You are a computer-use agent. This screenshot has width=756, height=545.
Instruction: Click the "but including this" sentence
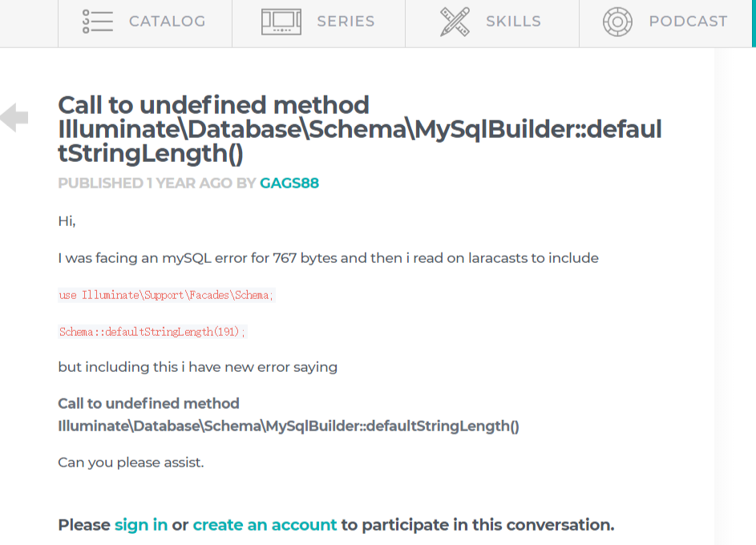click(197, 367)
